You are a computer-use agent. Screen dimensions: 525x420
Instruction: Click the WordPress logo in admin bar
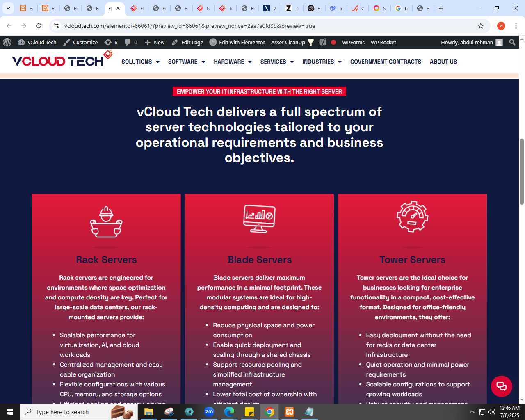pos(7,42)
